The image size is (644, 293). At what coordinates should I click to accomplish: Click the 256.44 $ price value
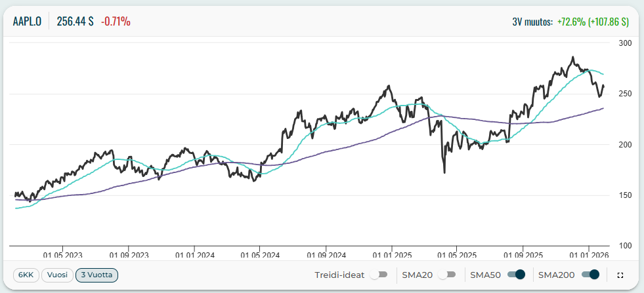(x=75, y=22)
